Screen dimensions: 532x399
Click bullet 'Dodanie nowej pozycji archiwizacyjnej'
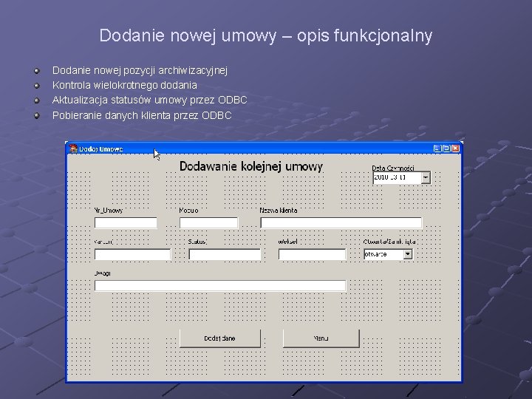coord(140,70)
